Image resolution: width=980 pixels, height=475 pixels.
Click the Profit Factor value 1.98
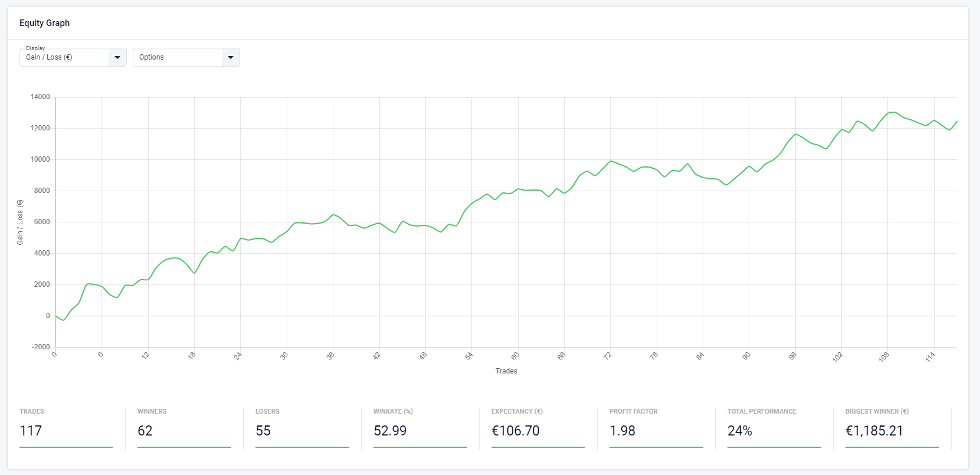click(622, 431)
